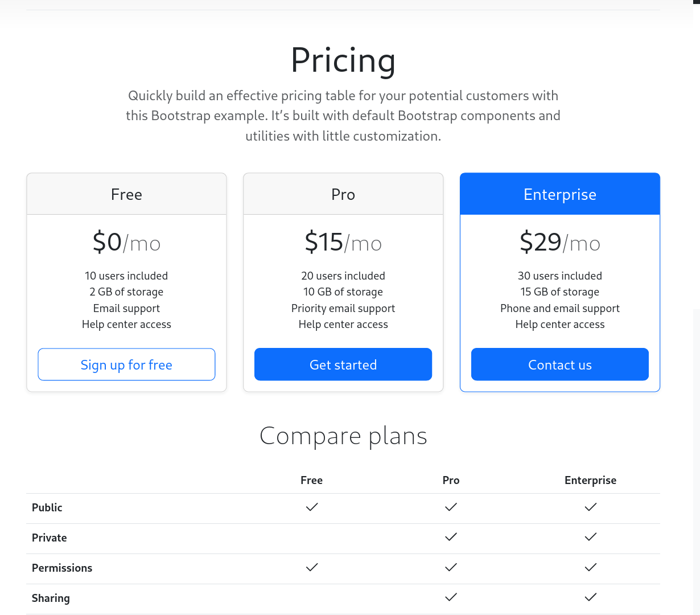Viewport: 700px width, 615px height.
Task: Select the Enterprise card header
Action: 560,194
